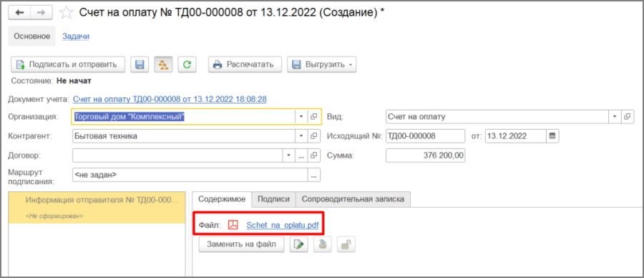Image resolution: width=644 pixels, height=278 pixels.
Task: Click the Маршрут подписания field
Action: click(190, 175)
